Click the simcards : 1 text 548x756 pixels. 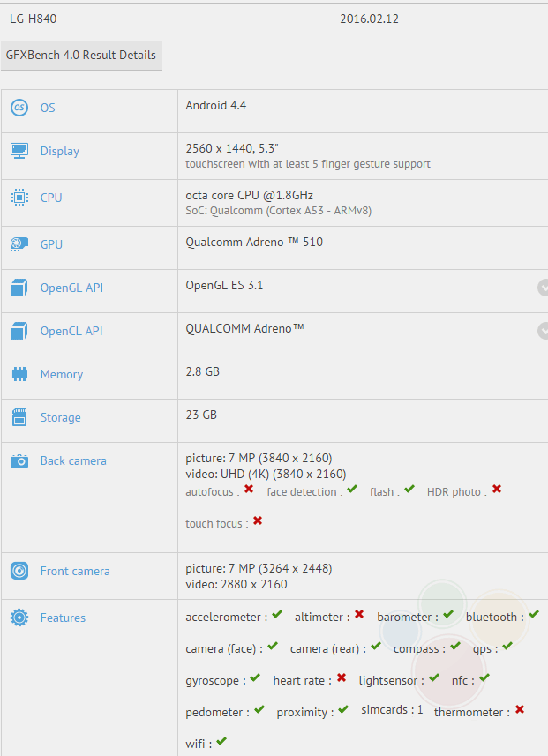point(392,710)
